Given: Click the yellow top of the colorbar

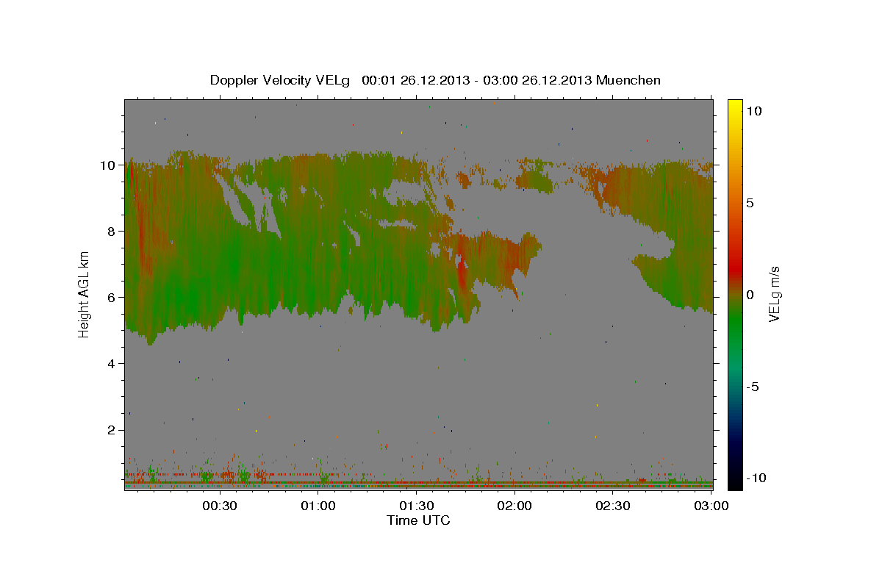Looking at the screenshot, I should 735,104.
